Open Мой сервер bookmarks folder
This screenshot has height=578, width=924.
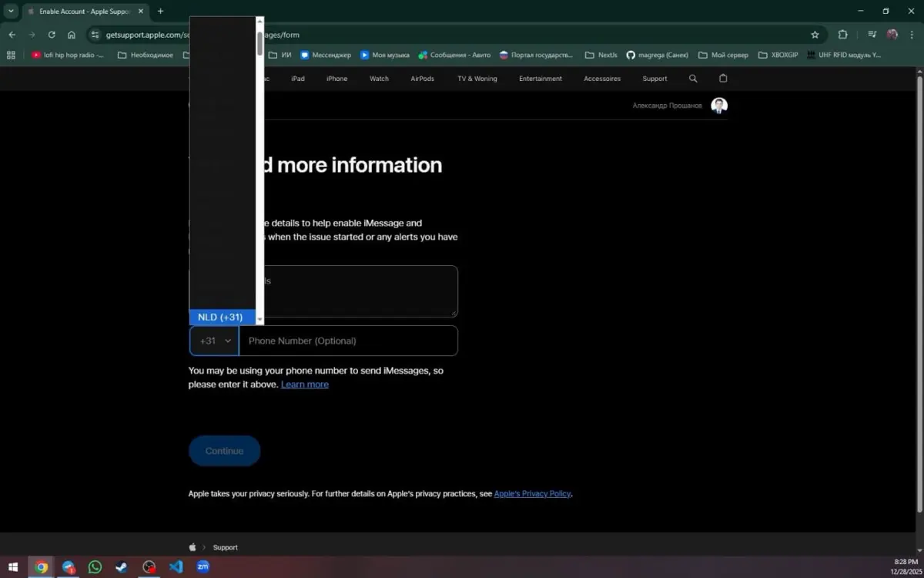[724, 55]
